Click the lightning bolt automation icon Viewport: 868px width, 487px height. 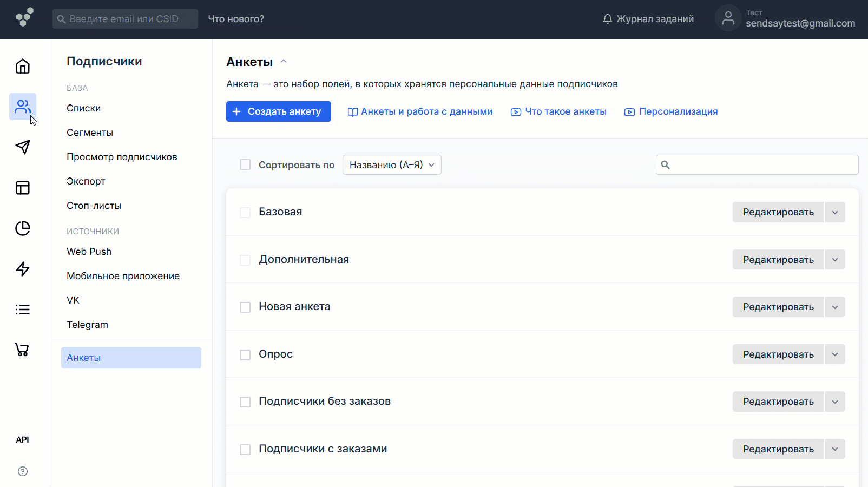23,269
